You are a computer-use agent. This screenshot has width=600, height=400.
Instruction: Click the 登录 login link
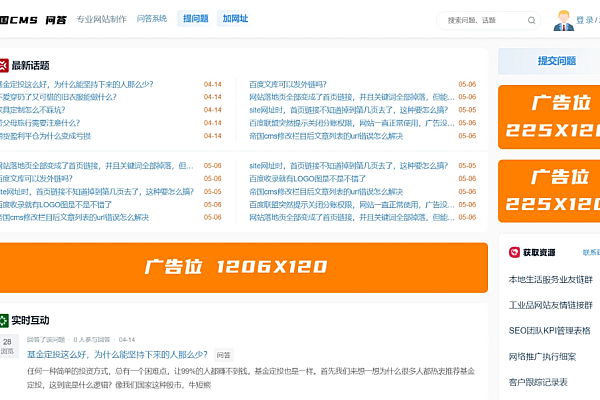(585, 19)
